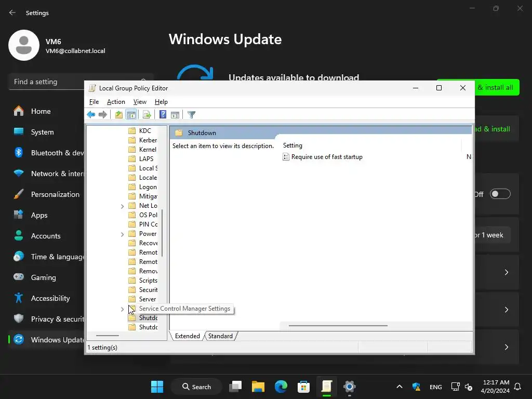Click the settings list horizontal scrollbar
This screenshot has height=399, width=532.
pos(338,326)
